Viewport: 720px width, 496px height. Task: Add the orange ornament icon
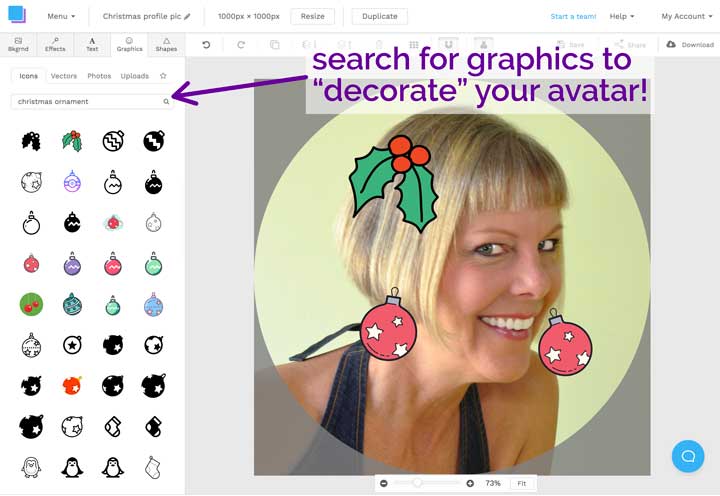72,385
